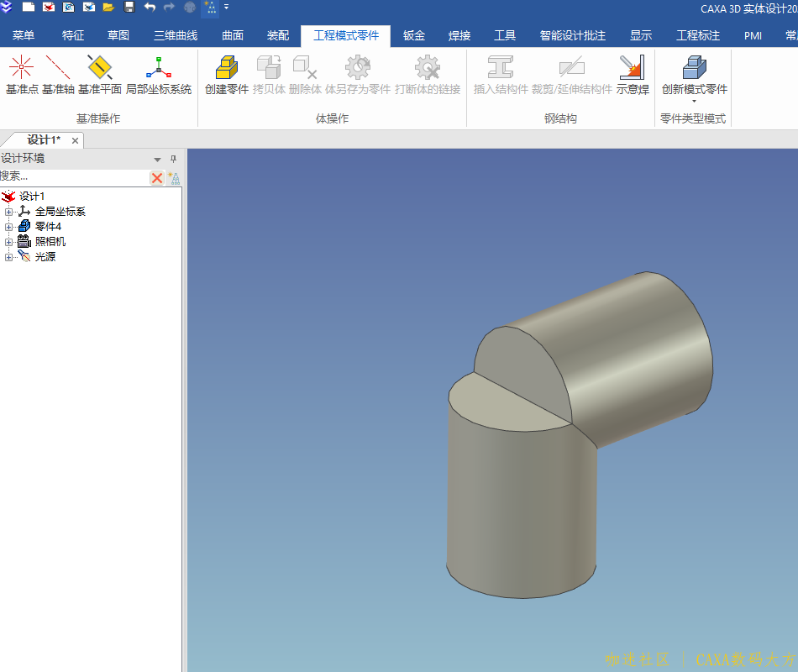
Task: Expand the 照相机 tree node
Action: 8,242
